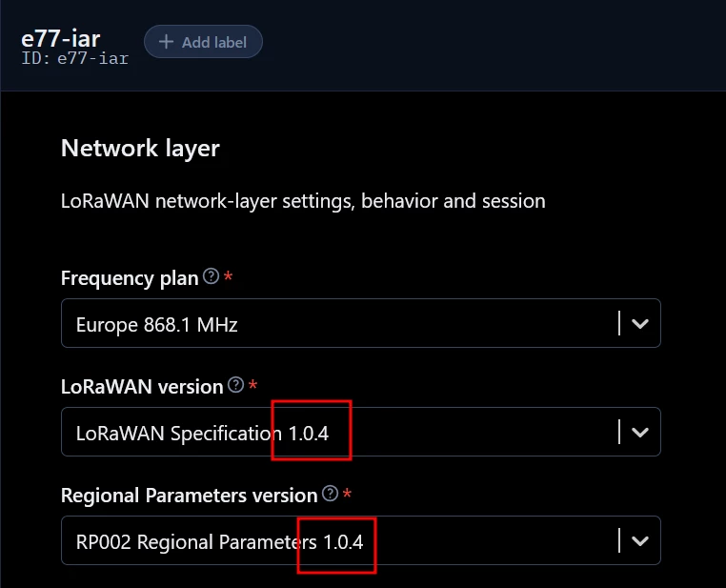The height and width of the screenshot is (588, 726).
Task: Click the Frequency plan required asterisk
Action: (x=229, y=276)
